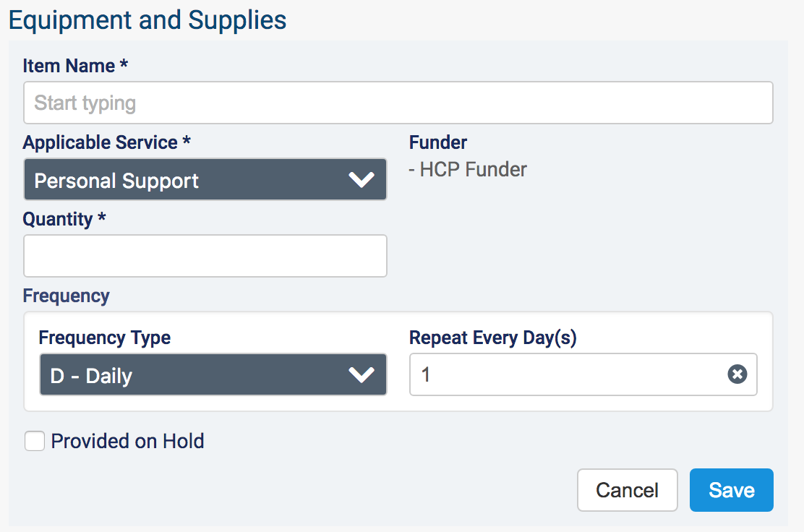Click the 'Repeat Every Day(s)' label
Screen dimensions: 804x532
tap(492, 338)
